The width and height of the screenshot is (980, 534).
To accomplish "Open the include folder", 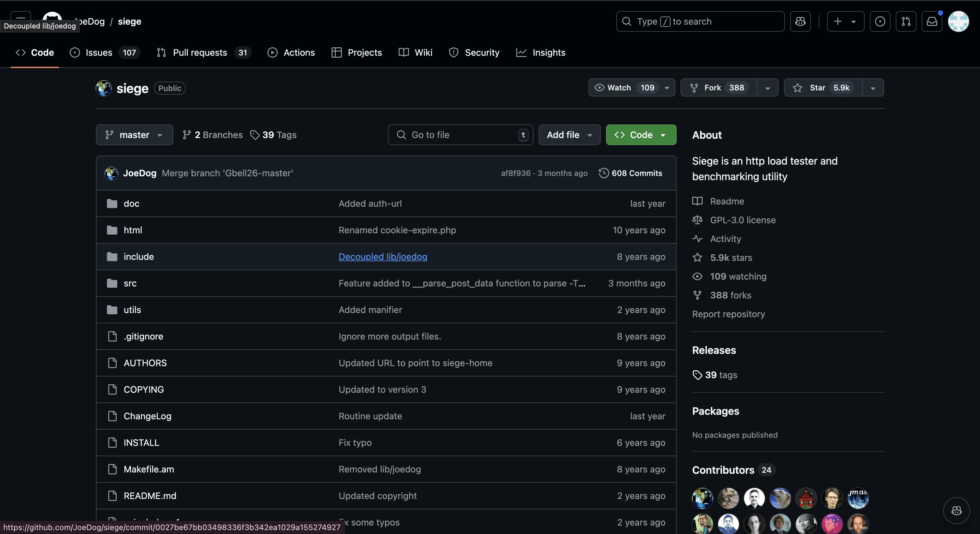I will point(138,257).
